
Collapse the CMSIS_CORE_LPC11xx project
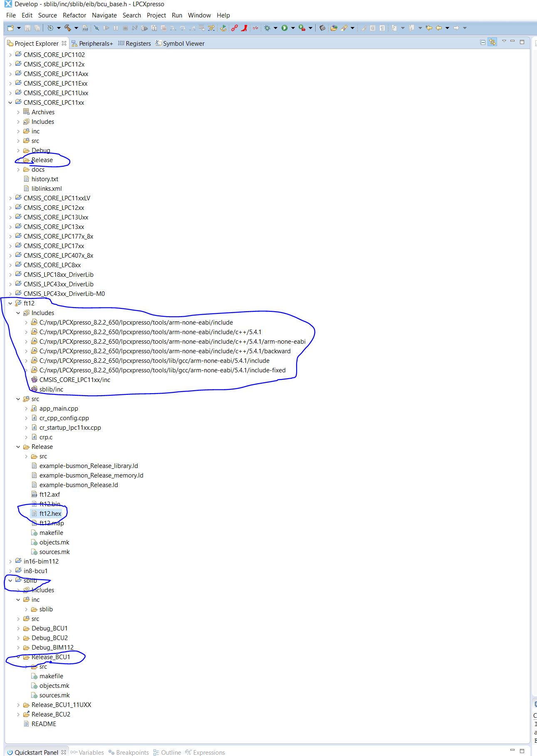click(10, 103)
